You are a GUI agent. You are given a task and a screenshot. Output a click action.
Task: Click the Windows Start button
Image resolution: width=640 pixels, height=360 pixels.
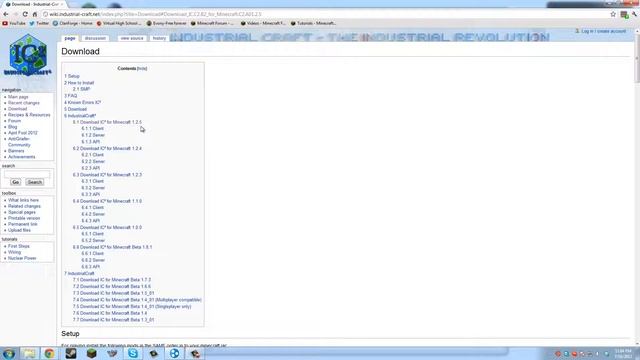[9, 353]
